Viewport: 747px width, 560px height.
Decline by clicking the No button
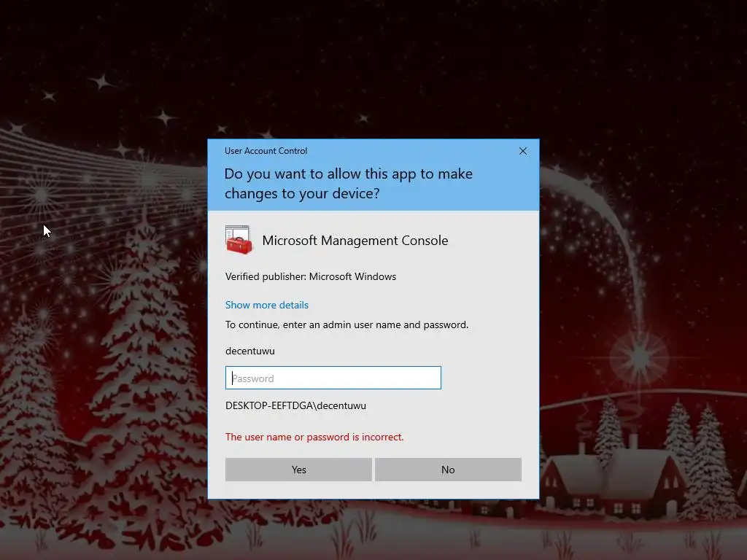coord(448,470)
